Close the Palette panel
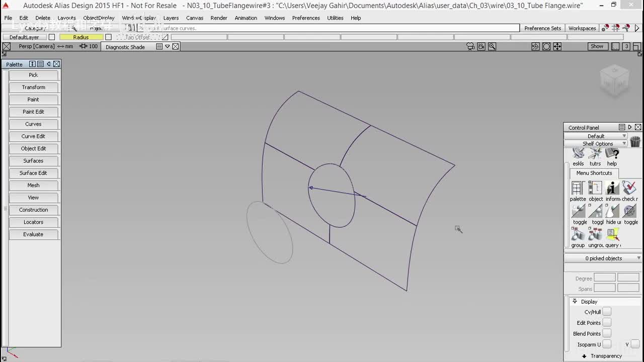 click(56, 64)
